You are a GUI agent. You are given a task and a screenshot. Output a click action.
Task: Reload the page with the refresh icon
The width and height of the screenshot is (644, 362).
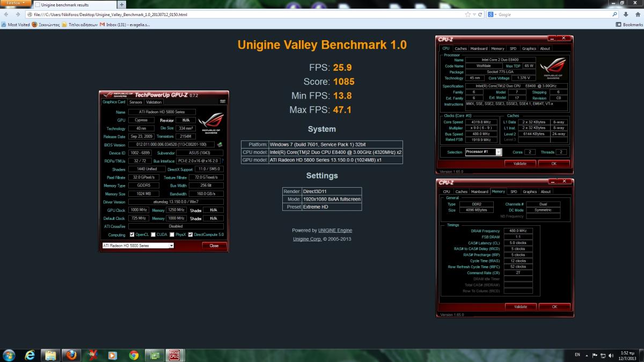pos(480,14)
